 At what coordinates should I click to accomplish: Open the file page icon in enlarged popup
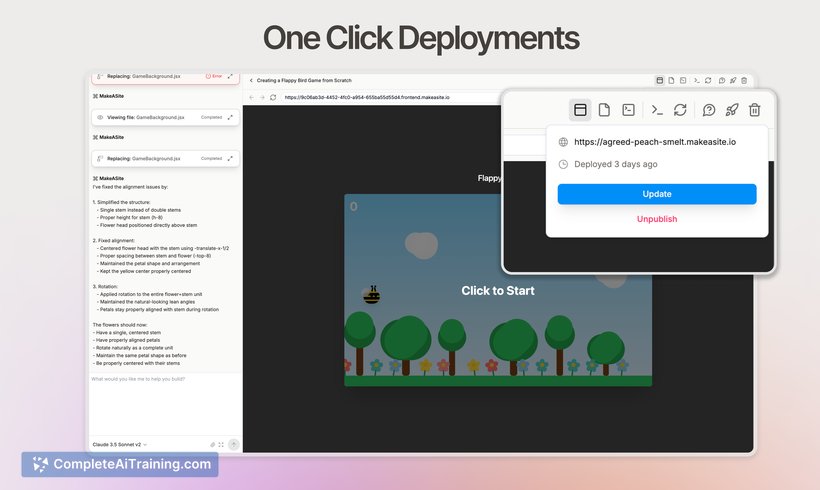click(x=604, y=110)
